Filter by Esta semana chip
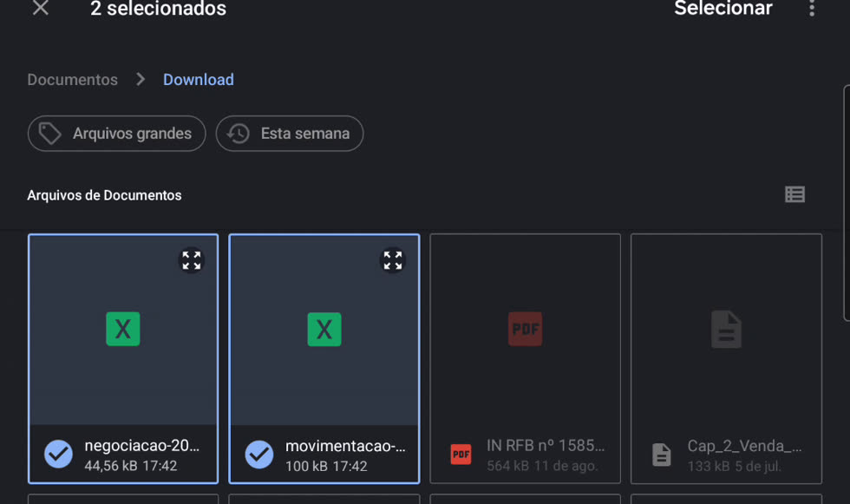Image resolution: width=850 pixels, height=504 pixels. pyautogui.click(x=290, y=134)
